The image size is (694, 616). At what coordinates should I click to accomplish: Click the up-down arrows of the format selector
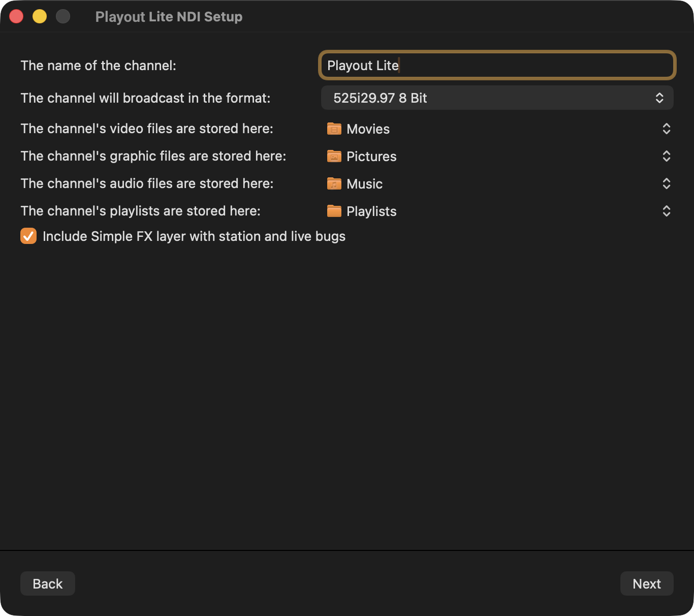tap(659, 98)
